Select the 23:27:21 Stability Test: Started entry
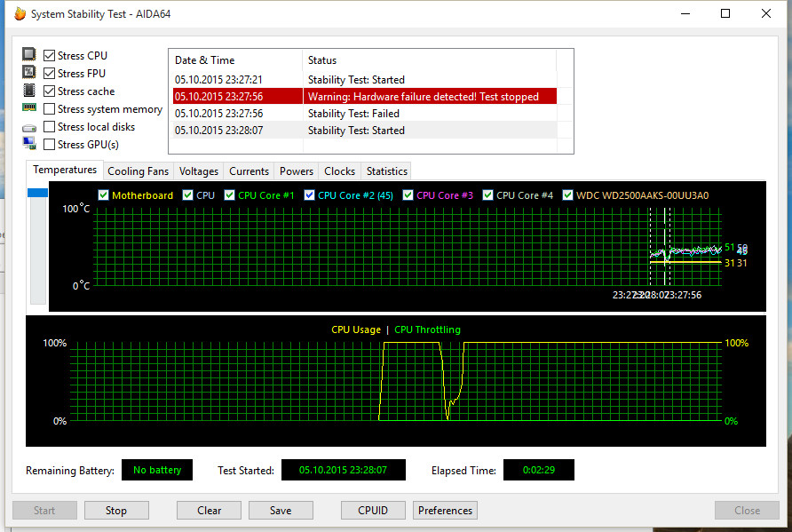792x532 pixels. point(365,79)
